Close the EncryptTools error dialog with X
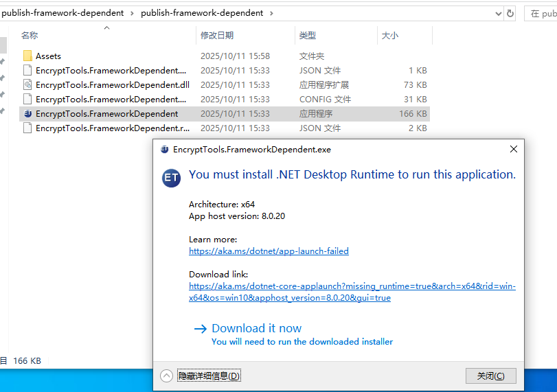Viewport: 557px width, 392px height. (513, 149)
